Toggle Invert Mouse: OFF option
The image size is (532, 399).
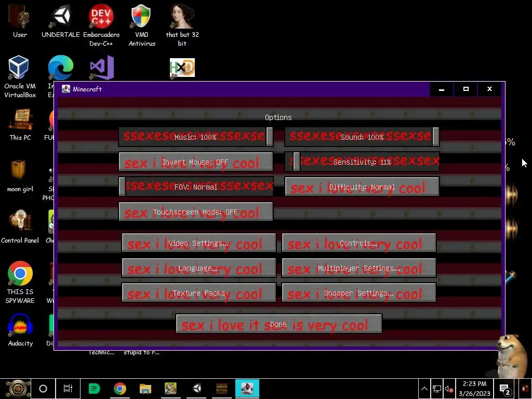196,162
